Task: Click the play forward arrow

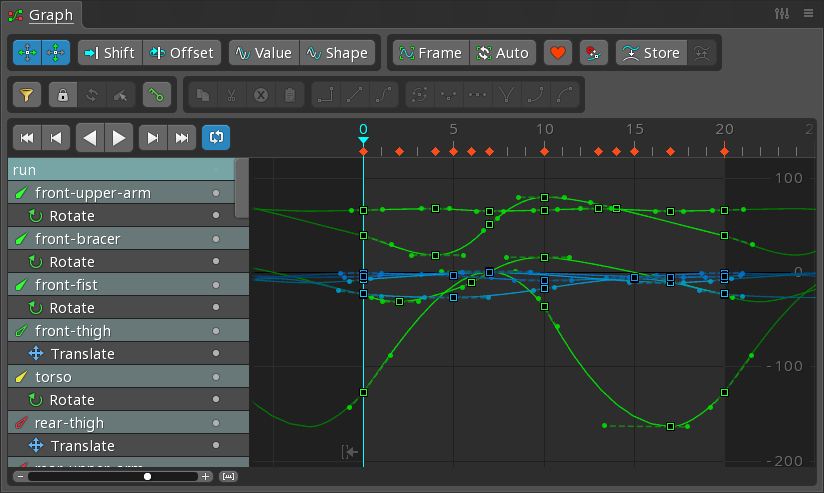Action: (119, 137)
